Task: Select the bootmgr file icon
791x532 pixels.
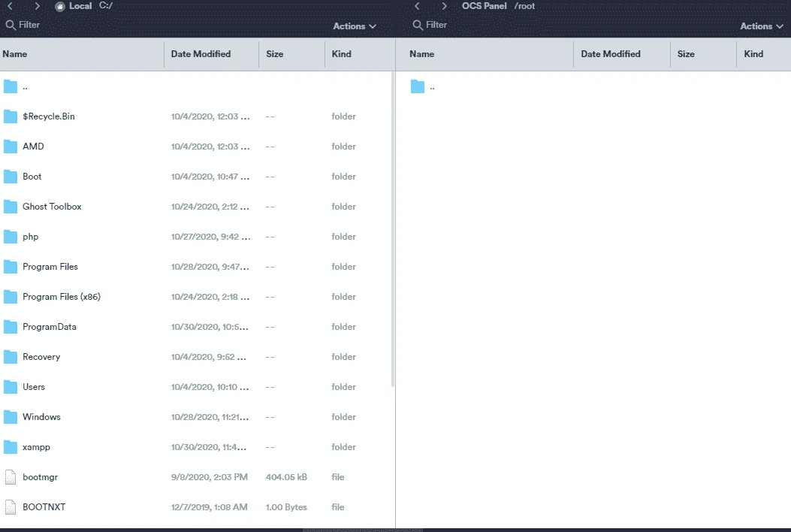Action: (x=11, y=477)
